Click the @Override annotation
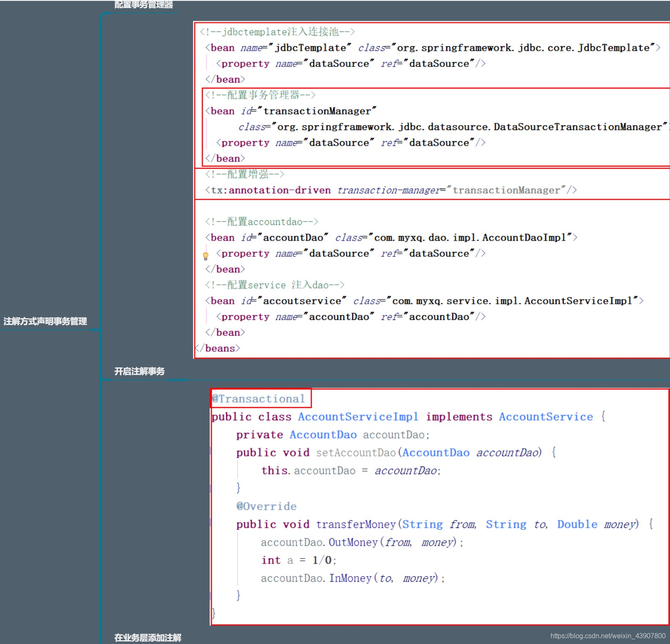 coord(266,506)
